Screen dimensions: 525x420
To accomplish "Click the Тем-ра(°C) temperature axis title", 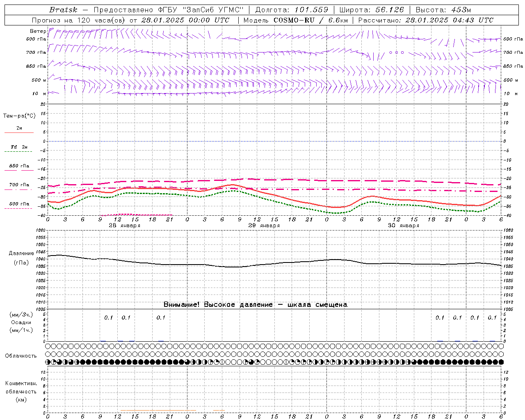I will (19, 116).
